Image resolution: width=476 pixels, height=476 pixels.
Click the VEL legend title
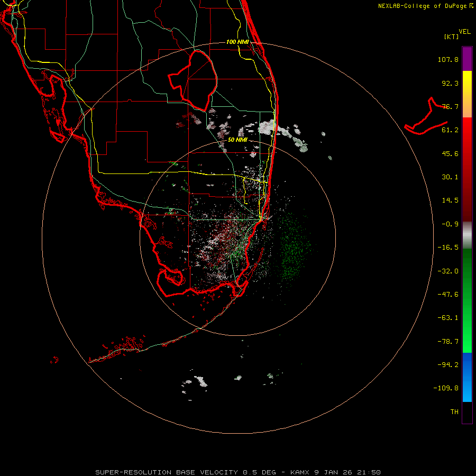(464, 32)
